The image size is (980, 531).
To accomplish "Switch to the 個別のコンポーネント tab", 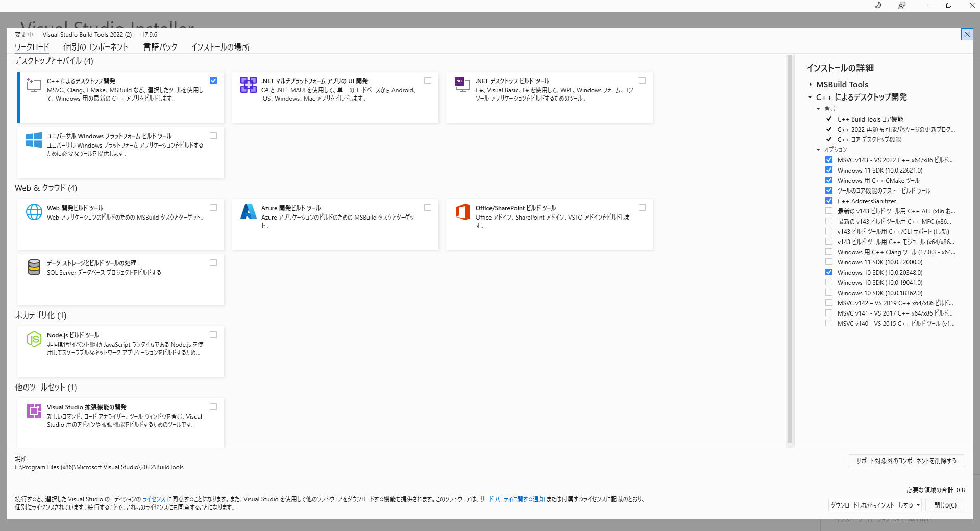I will click(x=96, y=47).
